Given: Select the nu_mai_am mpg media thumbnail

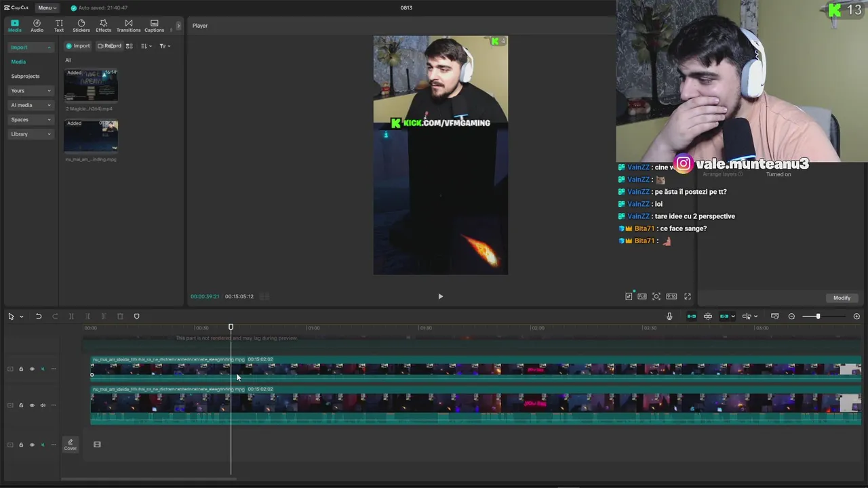Looking at the screenshot, I should click(x=91, y=136).
